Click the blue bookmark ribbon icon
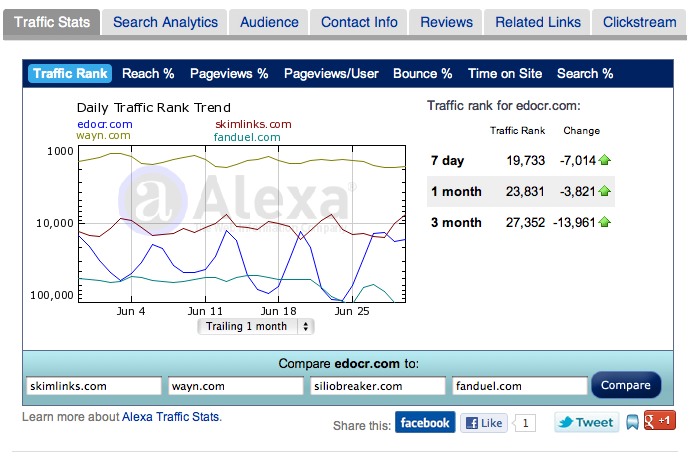Screen dimensions: 691x456 [x=632, y=423]
